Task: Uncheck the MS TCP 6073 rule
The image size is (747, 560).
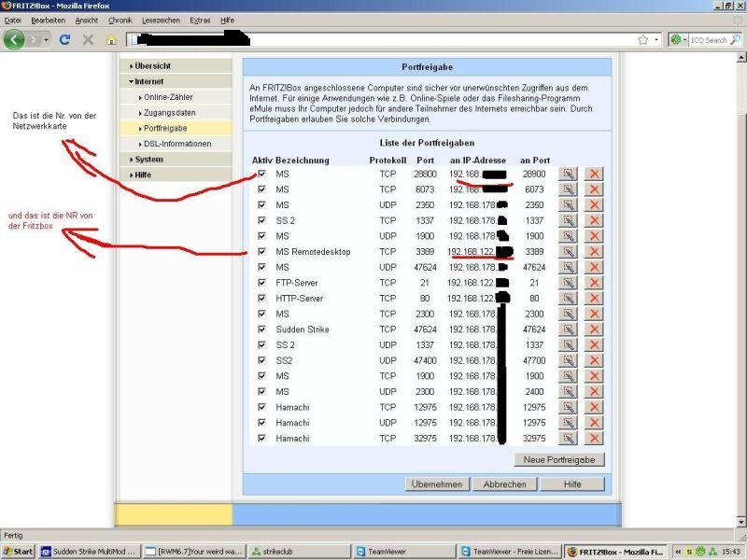Action: point(261,189)
